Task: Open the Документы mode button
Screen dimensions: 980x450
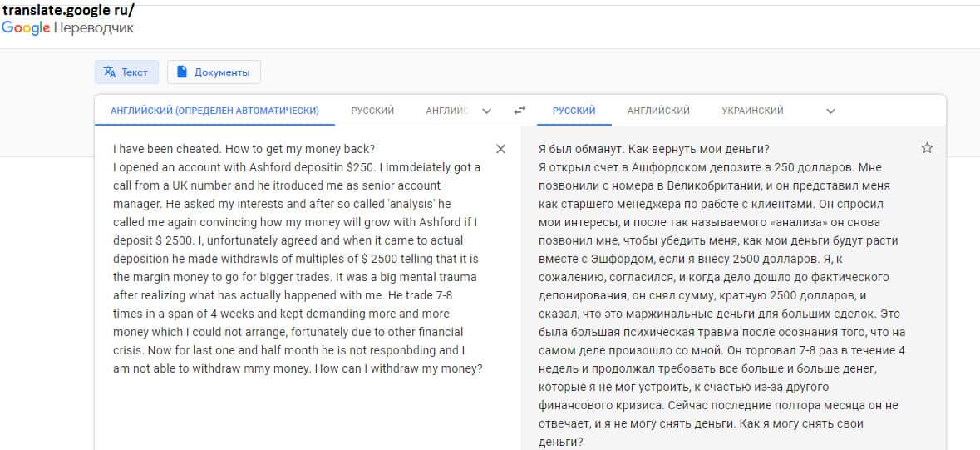Action: coord(214,72)
